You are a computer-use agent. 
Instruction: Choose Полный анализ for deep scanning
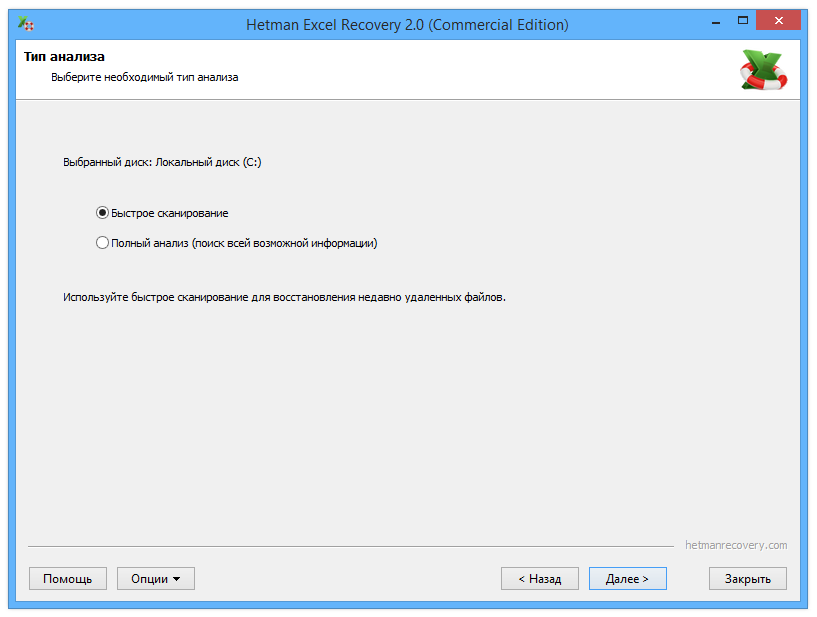click(101, 241)
